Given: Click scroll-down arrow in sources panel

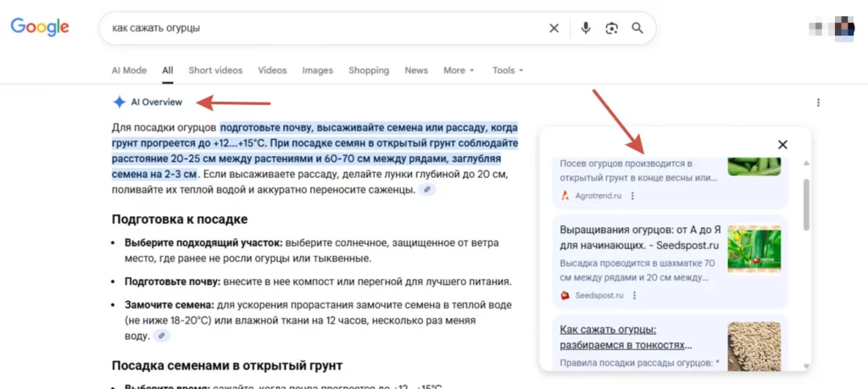Looking at the screenshot, I should (806, 366).
